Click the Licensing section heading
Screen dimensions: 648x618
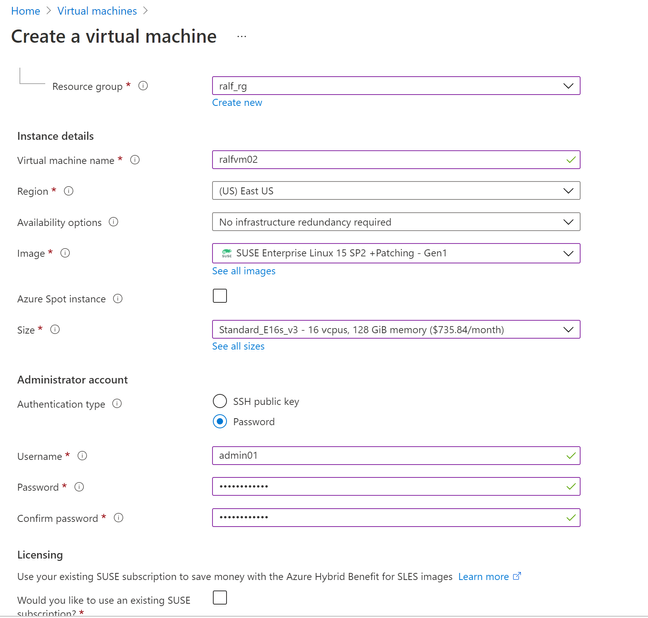point(40,555)
